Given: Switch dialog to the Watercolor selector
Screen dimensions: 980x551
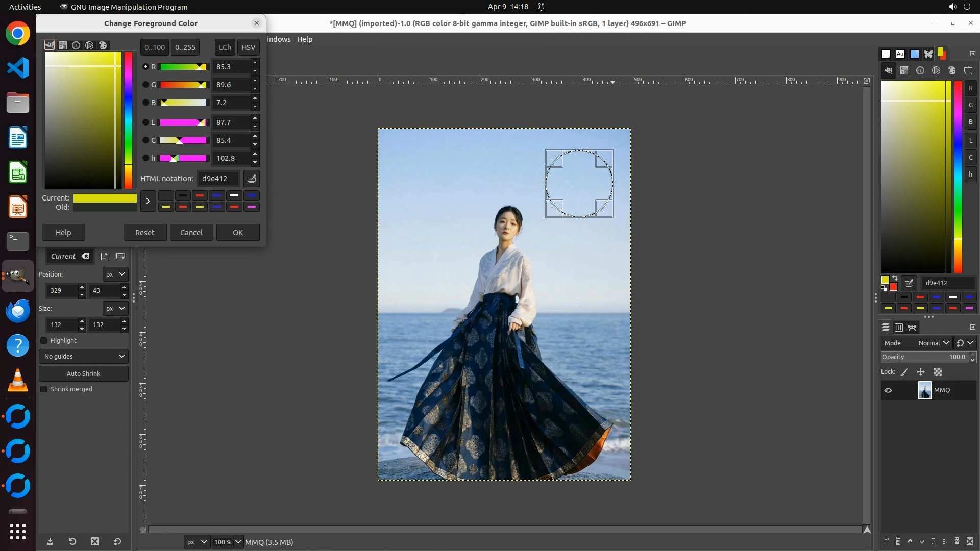Looking at the screenshot, I should tap(76, 45).
